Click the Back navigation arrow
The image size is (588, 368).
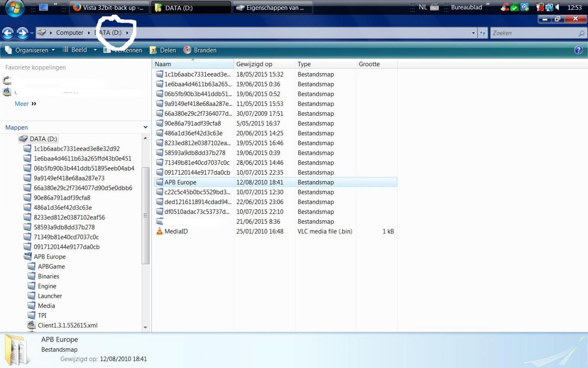[x=8, y=33]
